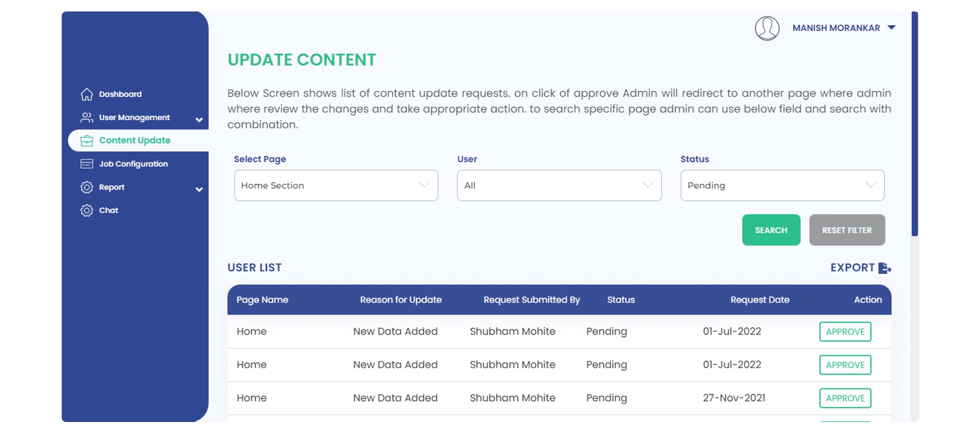Click the Dashboard home icon
Viewport: 980px width, 434px height.
pos(87,94)
